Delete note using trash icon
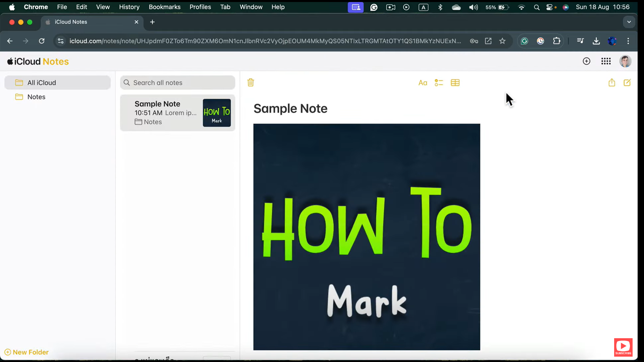The height and width of the screenshot is (362, 644). click(x=251, y=82)
